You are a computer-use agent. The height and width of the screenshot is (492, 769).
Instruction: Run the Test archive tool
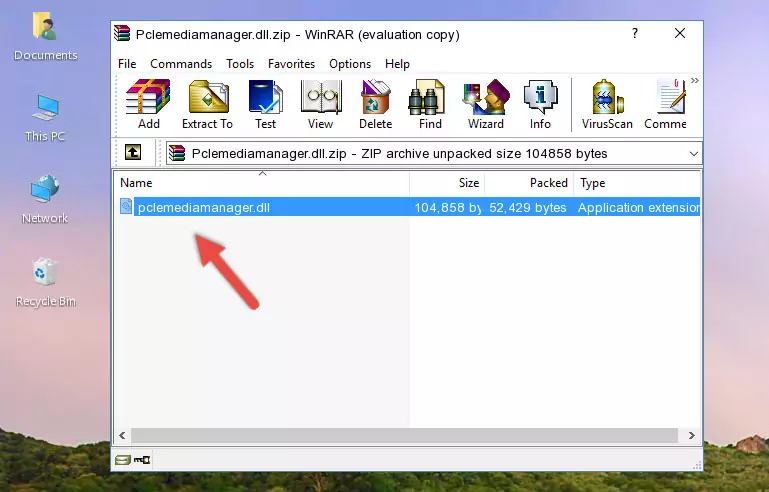point(265,104)
